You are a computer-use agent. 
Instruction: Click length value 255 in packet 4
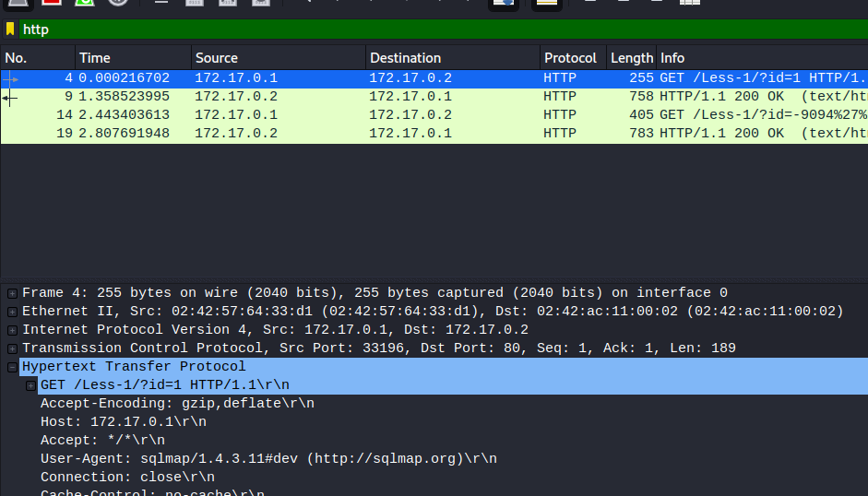pyautogui.click(x=641, y=78)
